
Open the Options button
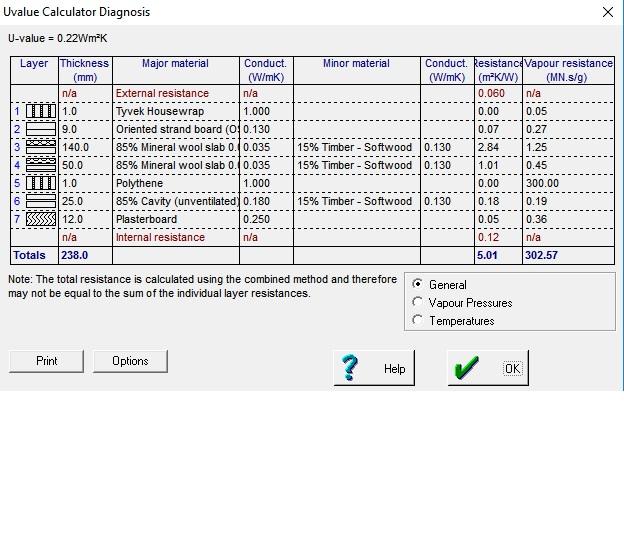click(130, 361)
